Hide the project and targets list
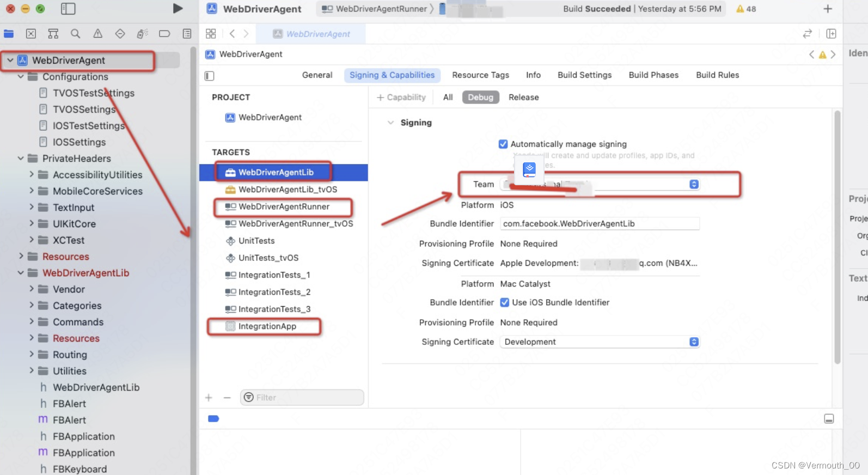 point(210,76)
